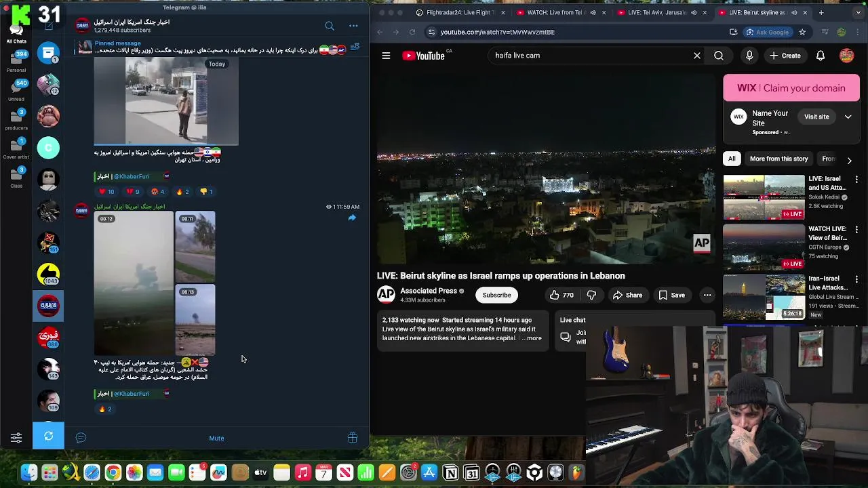Click Ask Google in the address bar
Screen dimensions: 868x488
tap(768, 32)
